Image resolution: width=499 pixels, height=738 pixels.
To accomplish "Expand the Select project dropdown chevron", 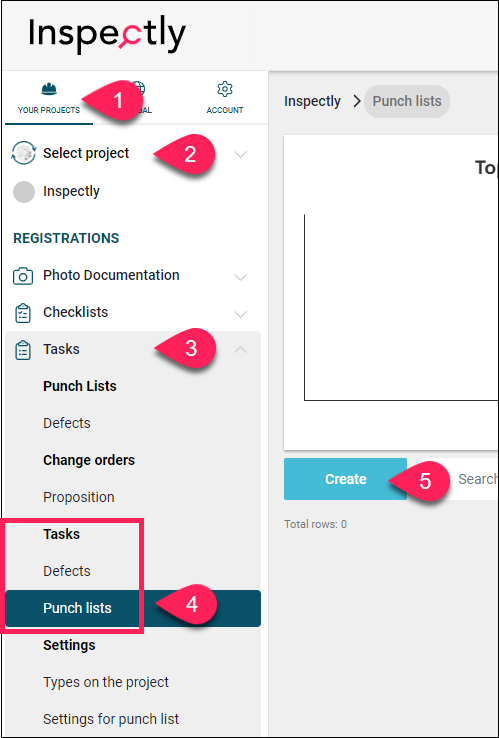I will 241,154.
